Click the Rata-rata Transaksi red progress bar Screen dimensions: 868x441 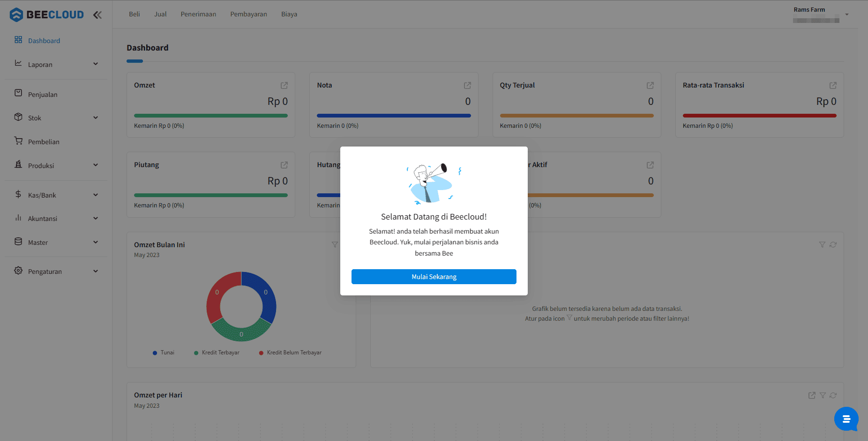tap(760, 116)
